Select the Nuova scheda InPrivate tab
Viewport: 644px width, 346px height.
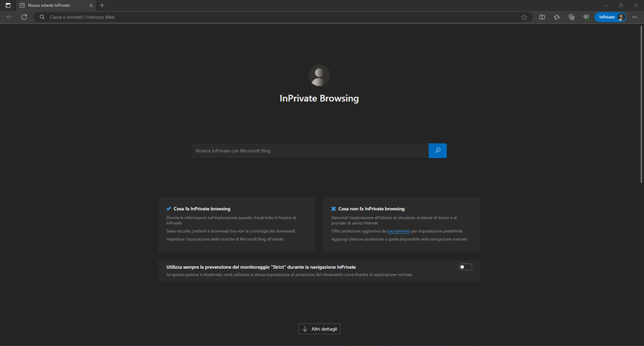pyautogui.click(x=50, y=5)
